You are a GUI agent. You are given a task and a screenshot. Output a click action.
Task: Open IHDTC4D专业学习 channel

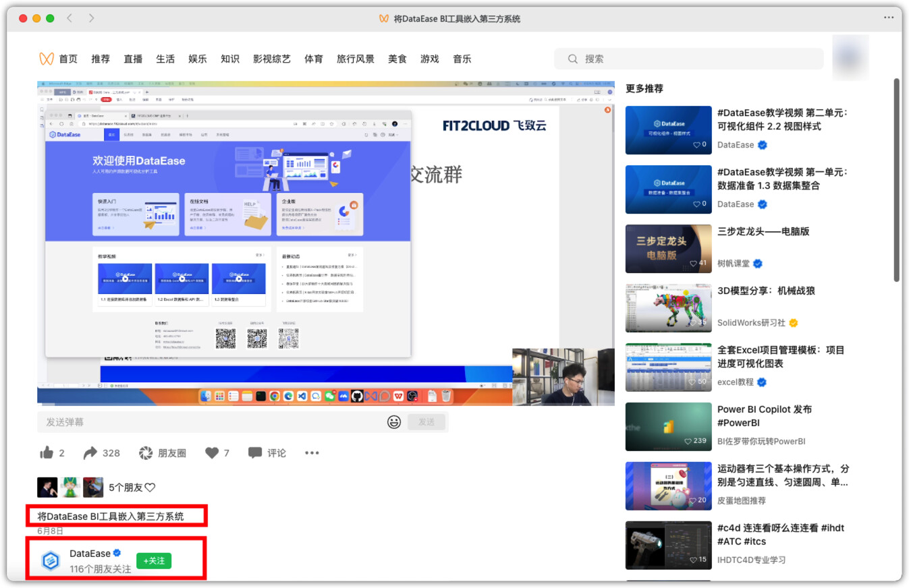point(751,560)
